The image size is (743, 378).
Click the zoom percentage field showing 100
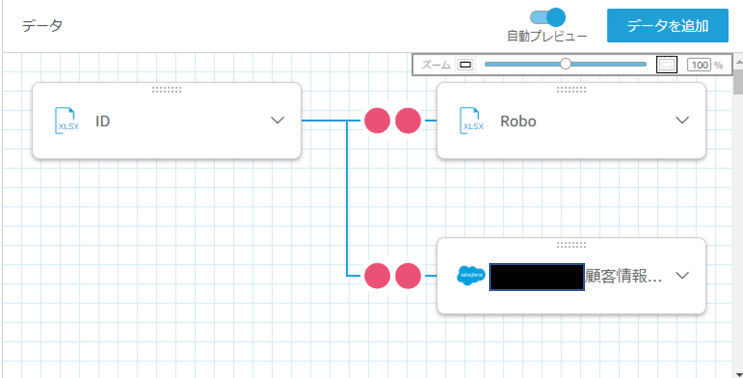click(x=699, y=65)
